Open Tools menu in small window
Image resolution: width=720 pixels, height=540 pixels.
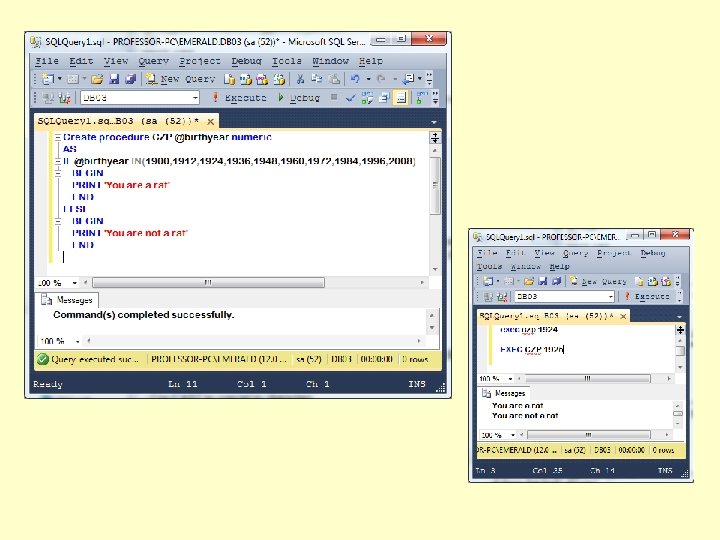489,266
